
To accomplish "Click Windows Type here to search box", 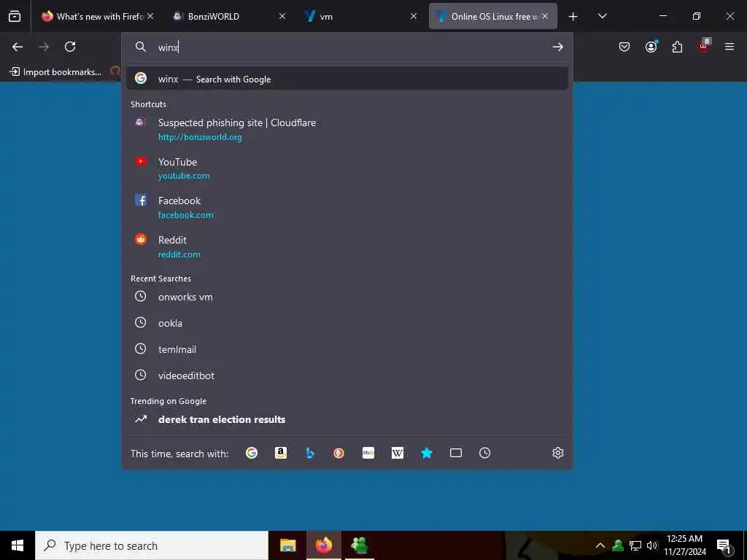I will coord(152,545).
